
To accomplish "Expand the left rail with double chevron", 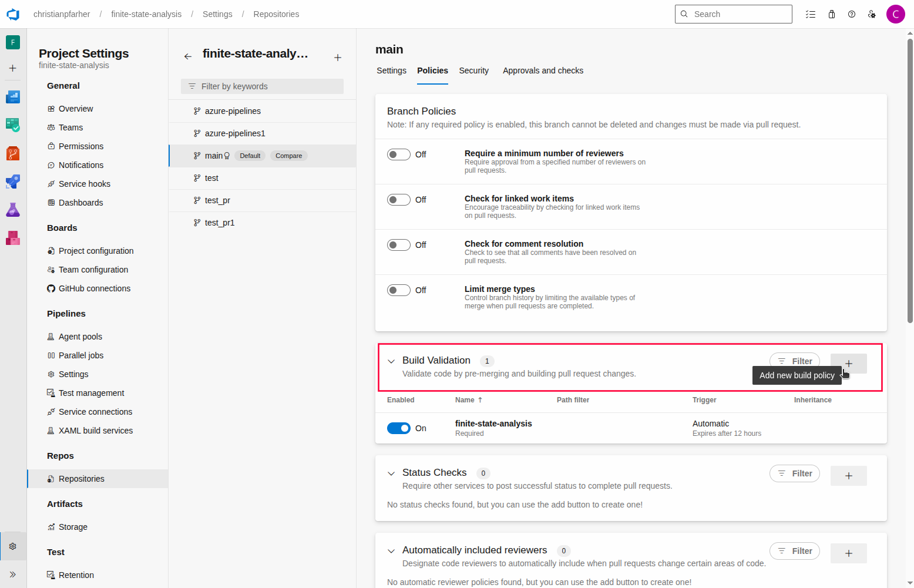I will click(13, 574).
